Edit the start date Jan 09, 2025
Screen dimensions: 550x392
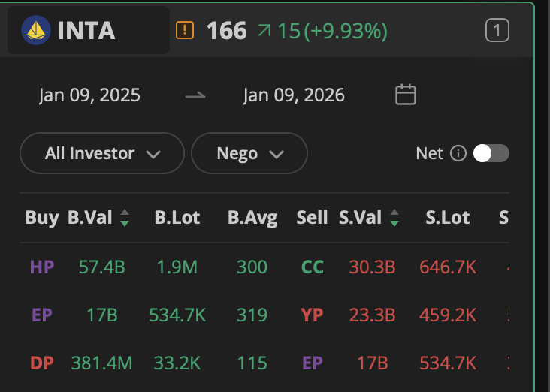[x=90, y=95]
